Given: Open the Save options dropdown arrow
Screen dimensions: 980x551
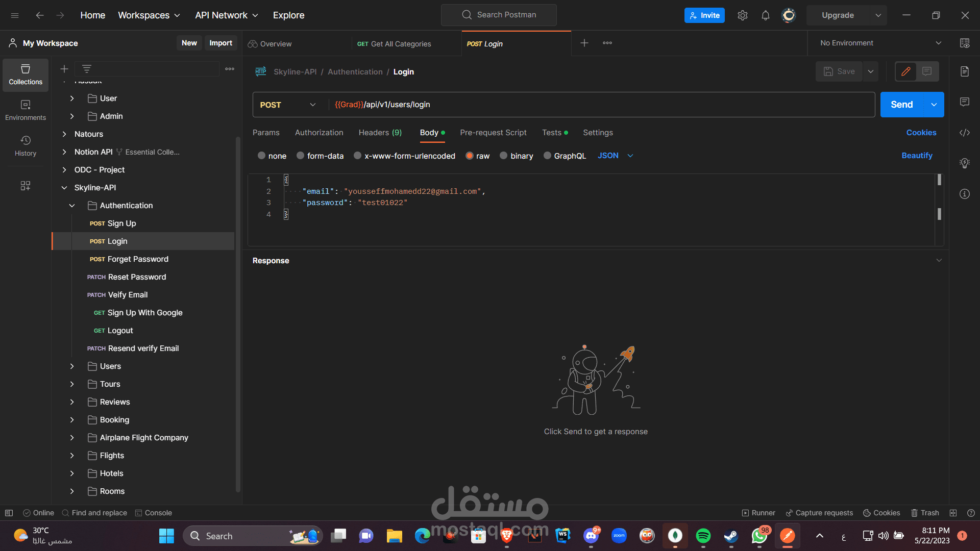Looking at the screenshot, I should 871,71.
